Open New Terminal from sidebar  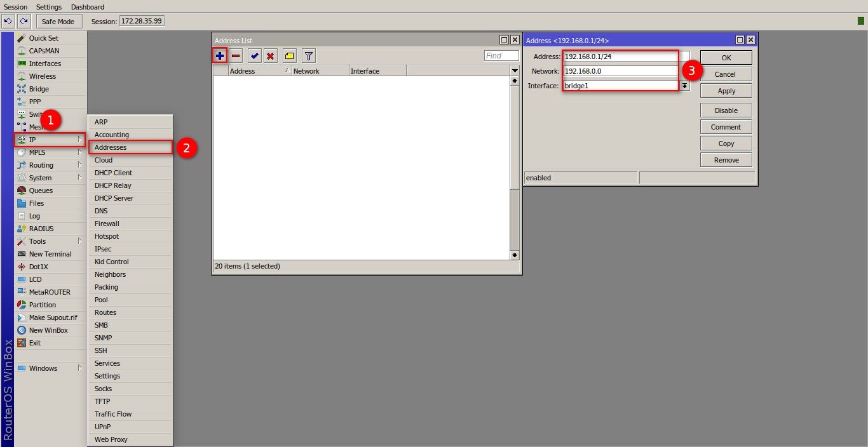point(50,254)
